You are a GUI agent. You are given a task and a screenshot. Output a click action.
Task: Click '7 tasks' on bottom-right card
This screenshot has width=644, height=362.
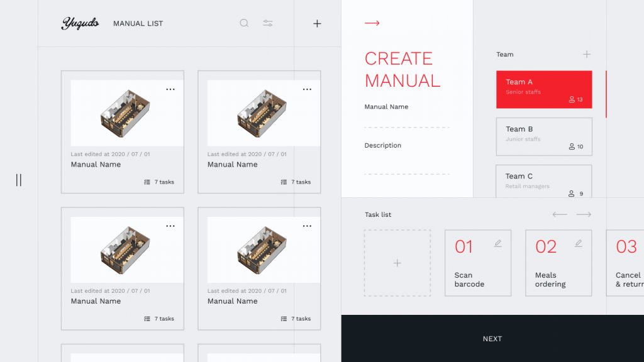tap(301, 319)
